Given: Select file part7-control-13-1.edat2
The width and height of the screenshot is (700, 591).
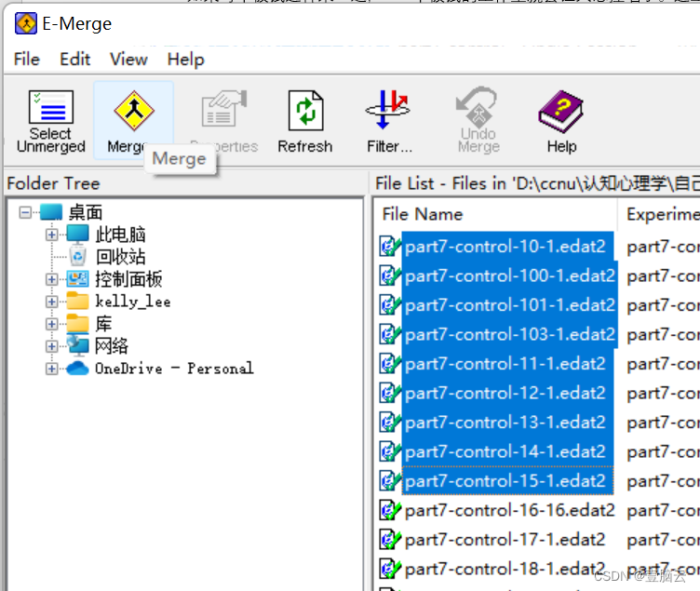Looking at the screenshot, I should 507,422.
